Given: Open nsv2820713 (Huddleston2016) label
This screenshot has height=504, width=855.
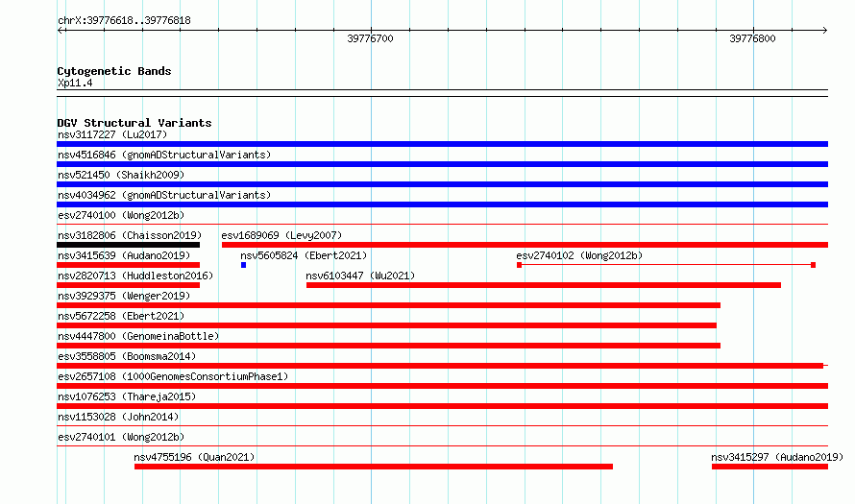Looking at the screenshot, I should click(135, 276).
